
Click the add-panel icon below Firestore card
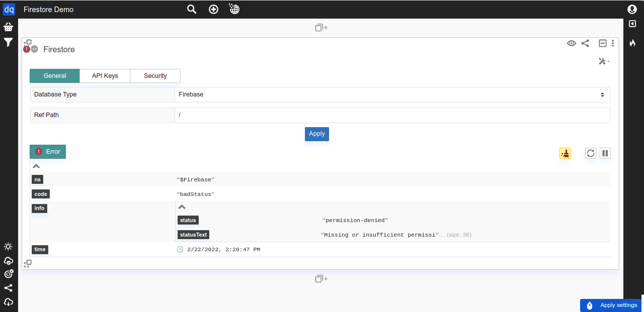(321, 279)
